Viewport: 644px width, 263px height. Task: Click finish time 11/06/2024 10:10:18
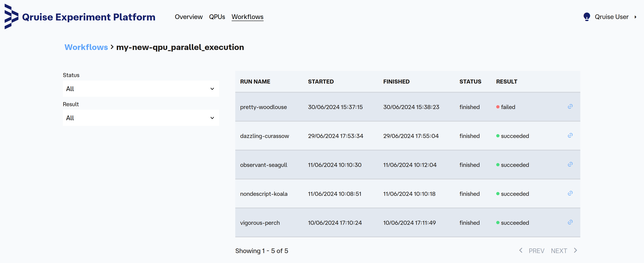[x=409, y=194]
